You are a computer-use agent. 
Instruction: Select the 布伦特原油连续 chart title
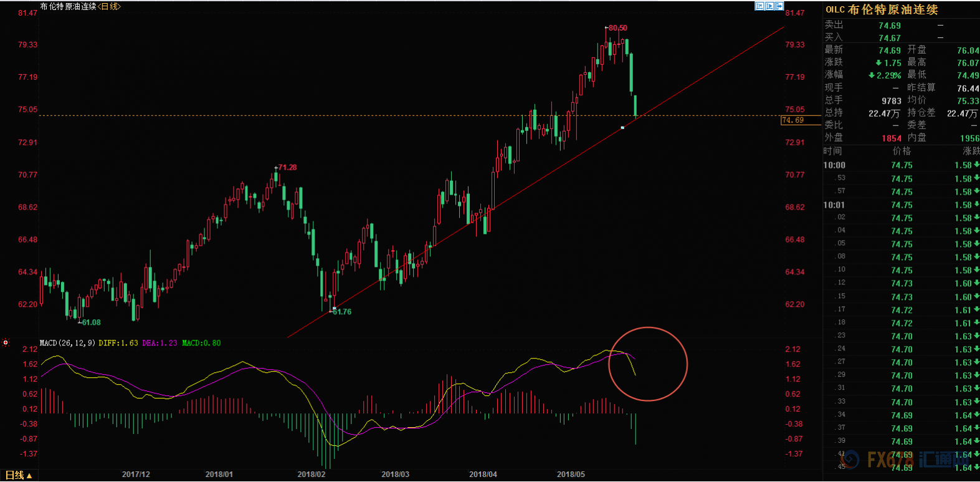pos(69,6)
